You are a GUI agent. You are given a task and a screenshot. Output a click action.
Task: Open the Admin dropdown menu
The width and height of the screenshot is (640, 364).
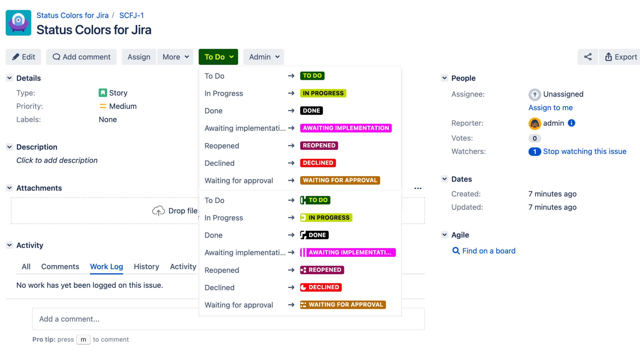264,57
